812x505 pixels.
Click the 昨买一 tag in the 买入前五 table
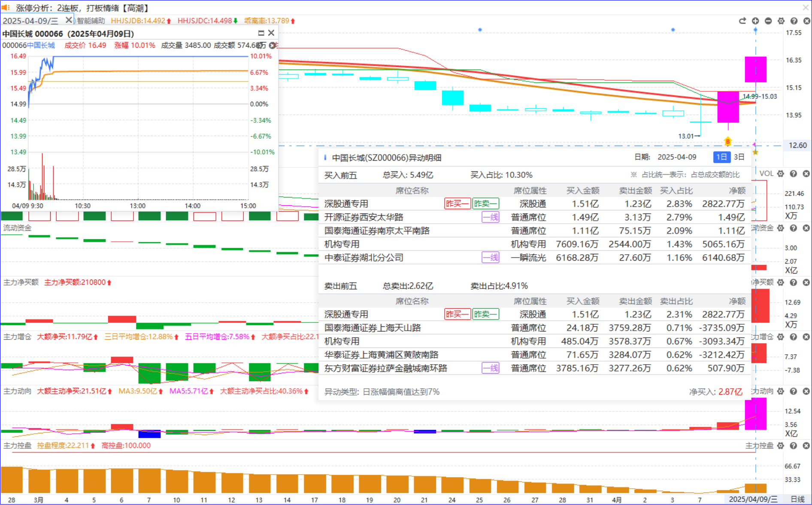coord(457,204)
